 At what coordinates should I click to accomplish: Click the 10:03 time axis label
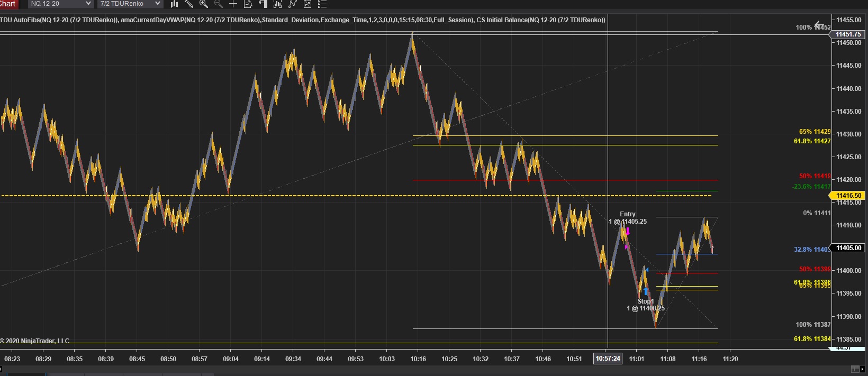[387, 359]
